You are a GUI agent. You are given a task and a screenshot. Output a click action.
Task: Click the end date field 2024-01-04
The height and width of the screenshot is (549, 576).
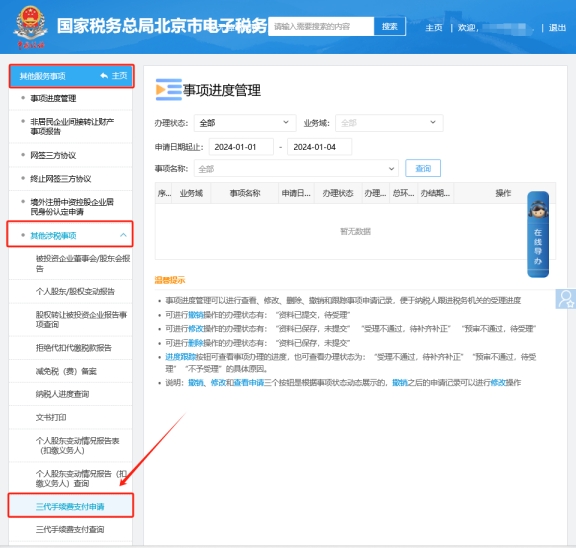click(319, 147)
